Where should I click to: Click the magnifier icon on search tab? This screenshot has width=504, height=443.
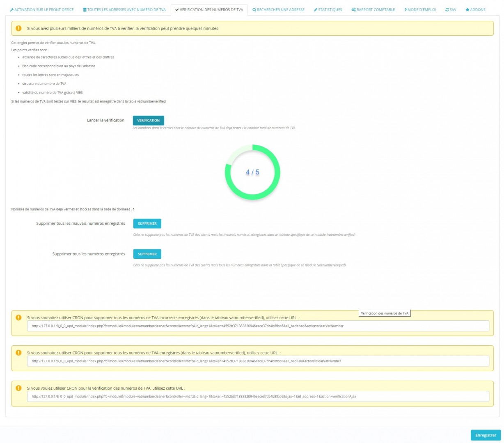tap(254, 10)
